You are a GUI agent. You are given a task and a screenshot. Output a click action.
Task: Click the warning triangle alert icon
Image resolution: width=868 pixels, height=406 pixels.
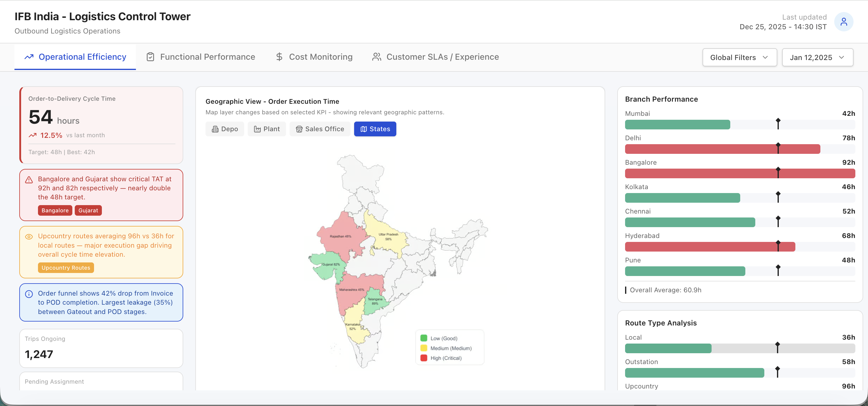[29, 180]
